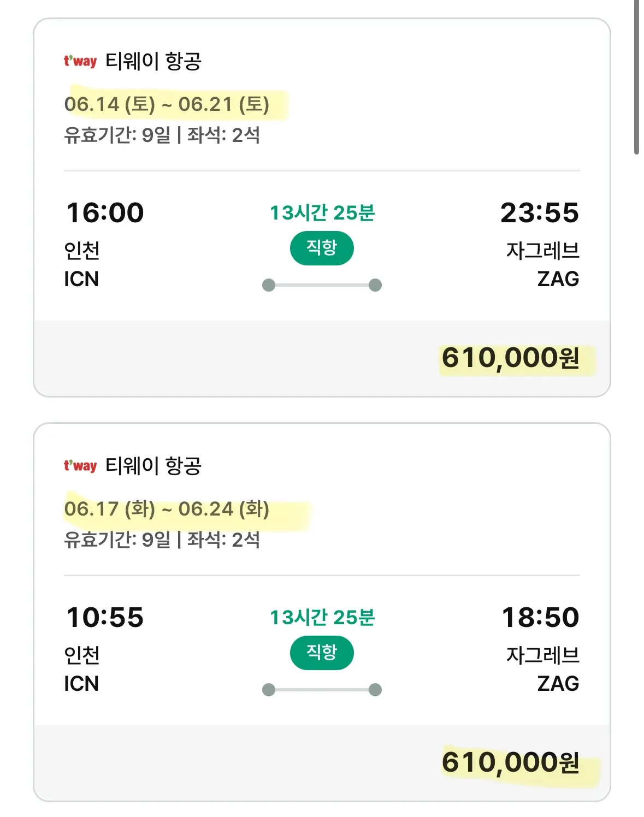Tap the 16:00 departure time
The image size is (644, 817).
[x=105, y=212]
